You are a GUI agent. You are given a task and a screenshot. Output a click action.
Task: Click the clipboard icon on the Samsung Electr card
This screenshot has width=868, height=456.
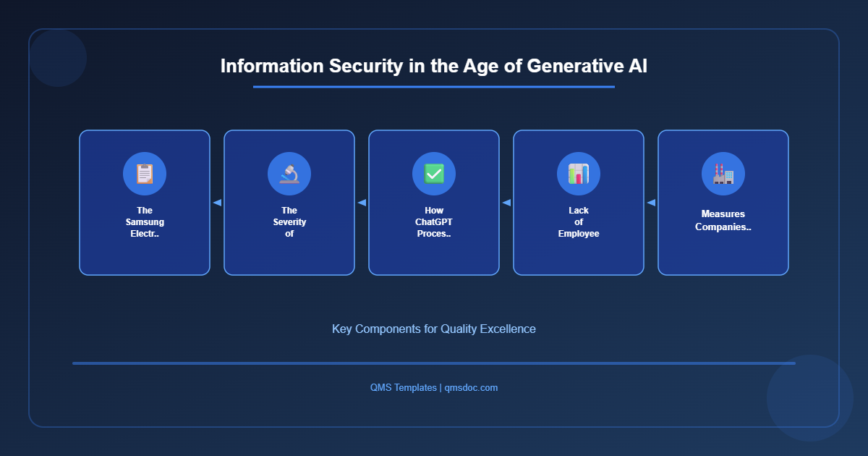click(x=144, y=173)
